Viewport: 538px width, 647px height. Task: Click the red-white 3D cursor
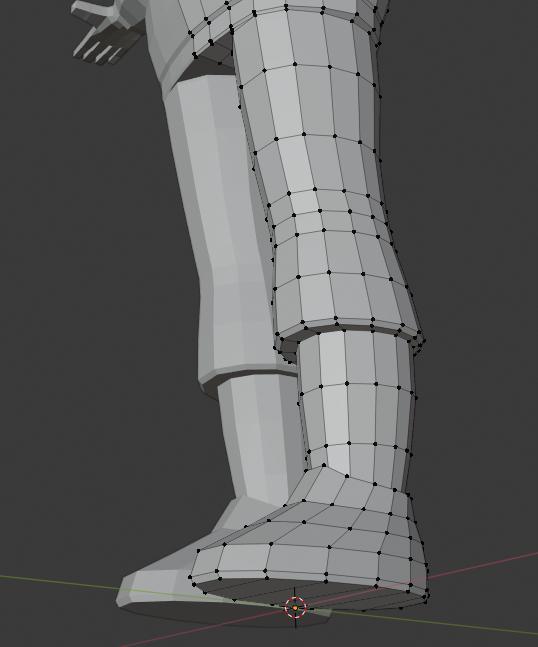point(295,607)
